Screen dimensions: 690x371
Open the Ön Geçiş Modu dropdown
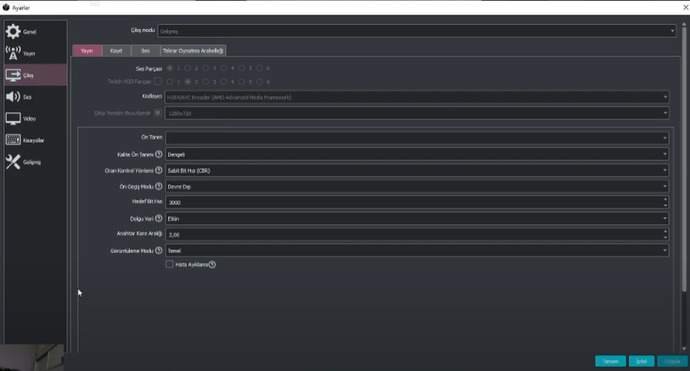pos(417,187)
